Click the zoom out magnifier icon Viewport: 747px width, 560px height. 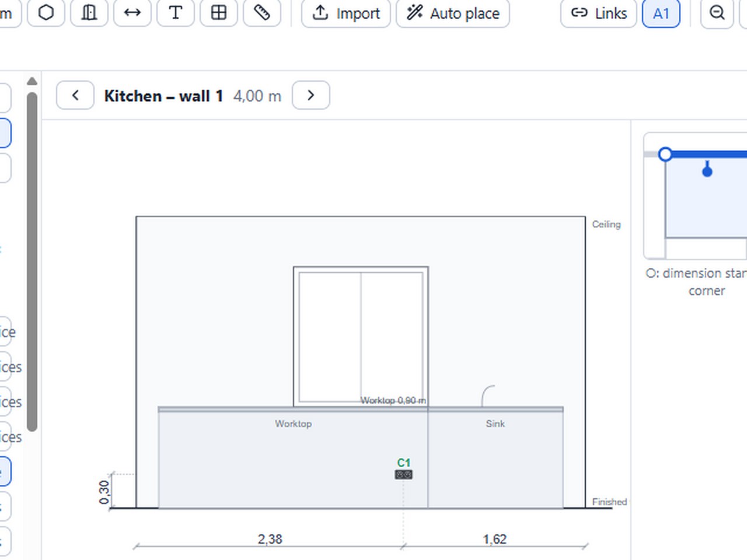coord(717,12)
